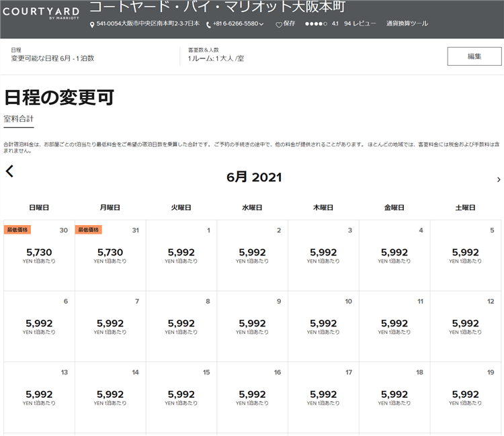Expand the phone number dropdown chevron
The image size is (504, 436).
[261, 25]
